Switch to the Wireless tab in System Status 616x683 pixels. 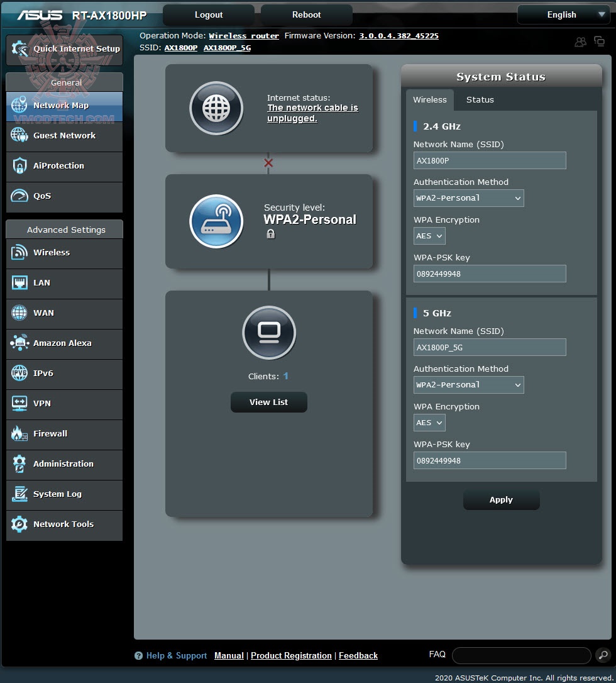tap(430, 100)
